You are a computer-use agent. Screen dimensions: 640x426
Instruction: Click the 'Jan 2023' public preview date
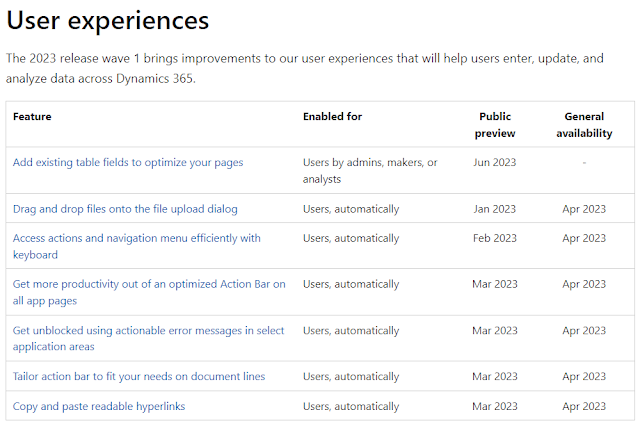pyautogui.click(x=494, y=209)
